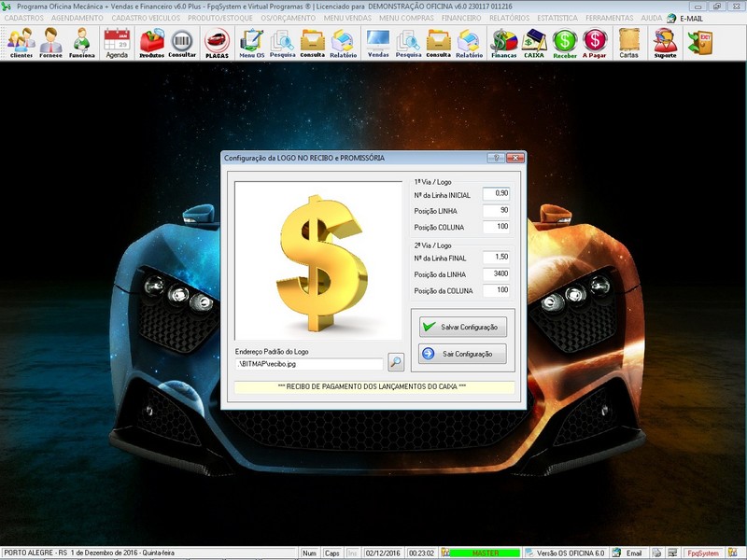747x560 pixels.
Task: Open the Suporte support icon
Action: pos(665,43)
